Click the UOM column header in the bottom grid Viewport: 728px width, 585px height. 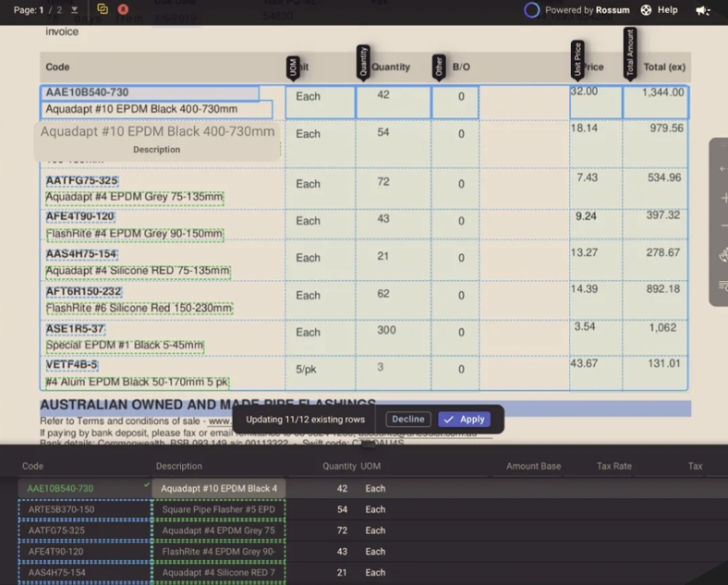point(370,466)
